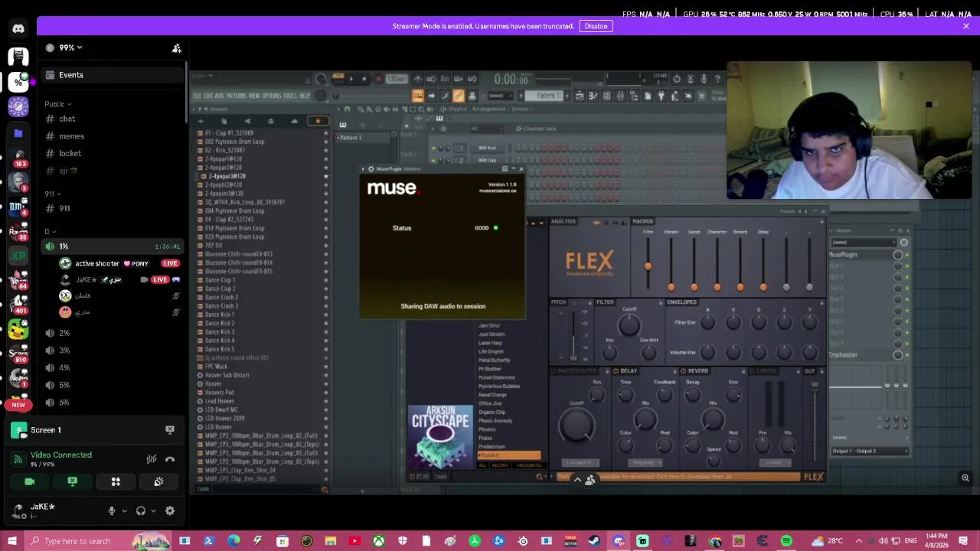Open Spotify from the taskbar

786,541
